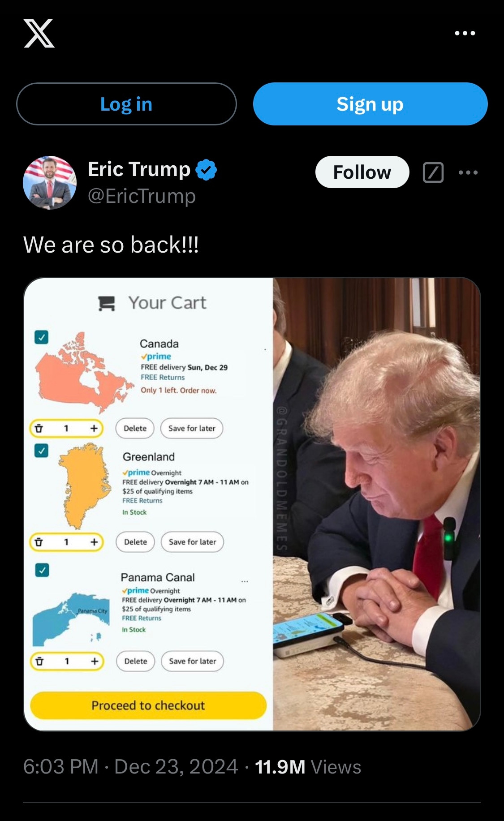Image resolution: width=504 pixels, height=821 pixels.
Task: Click the shopping cart icon by Your Cart
Action: (107, 303)
